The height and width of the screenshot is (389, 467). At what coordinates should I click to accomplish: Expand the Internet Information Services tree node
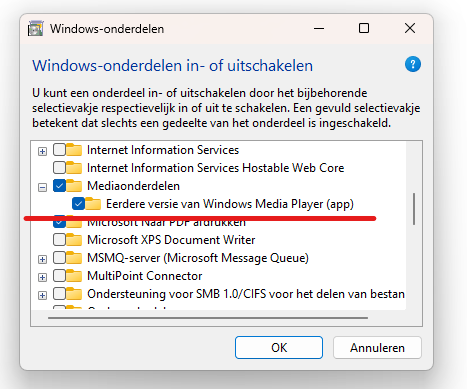click(42, 152)
